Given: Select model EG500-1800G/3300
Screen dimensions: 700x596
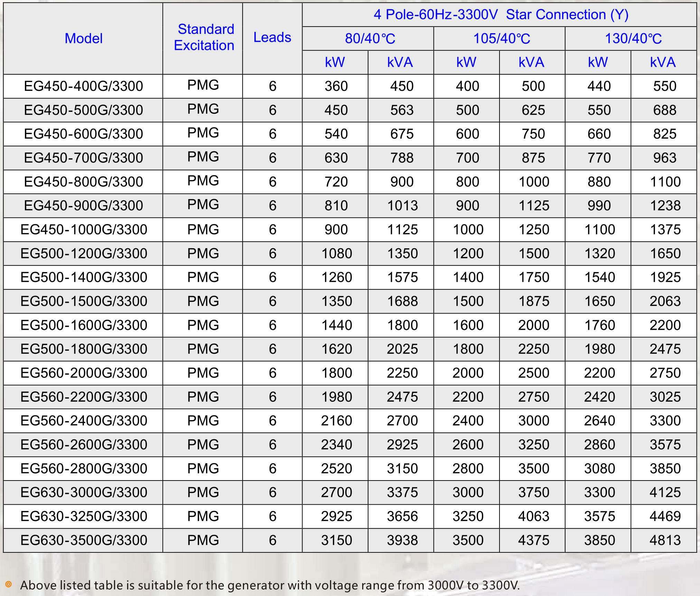Looking at the screenshot, I should click(x=84, y=349).
